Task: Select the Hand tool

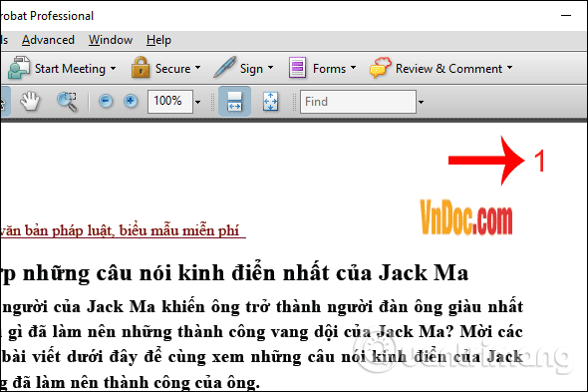Action: coord(30,102)
